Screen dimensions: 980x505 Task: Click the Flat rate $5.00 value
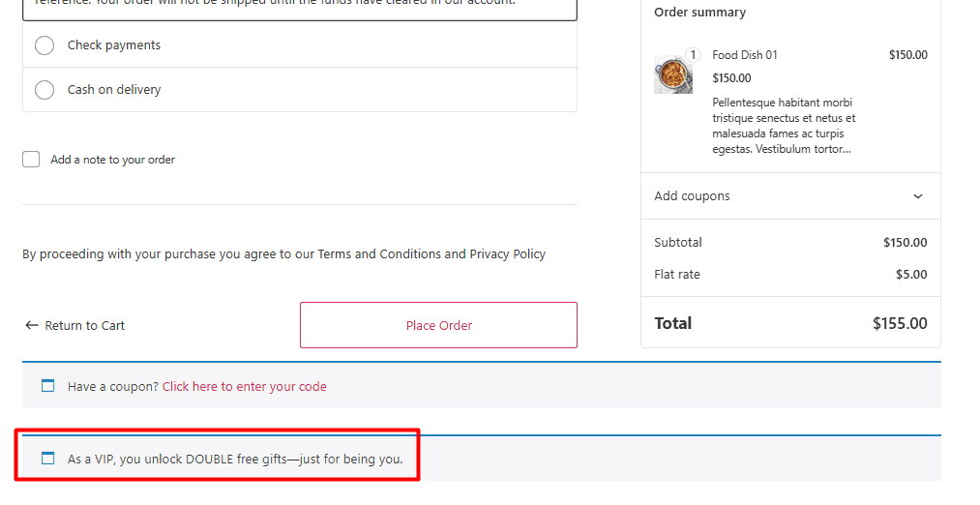coord(911,275)
